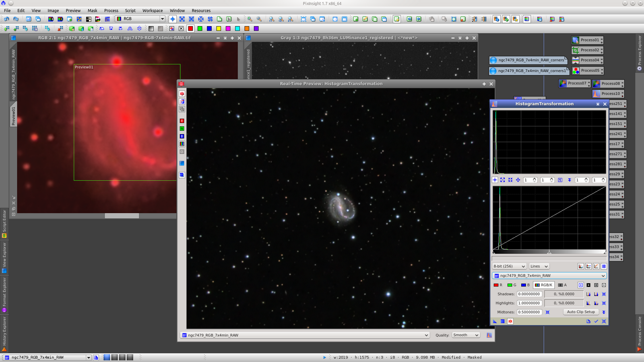The image size is (644, 362).
Task: Open the File menu
Action: 7,11
